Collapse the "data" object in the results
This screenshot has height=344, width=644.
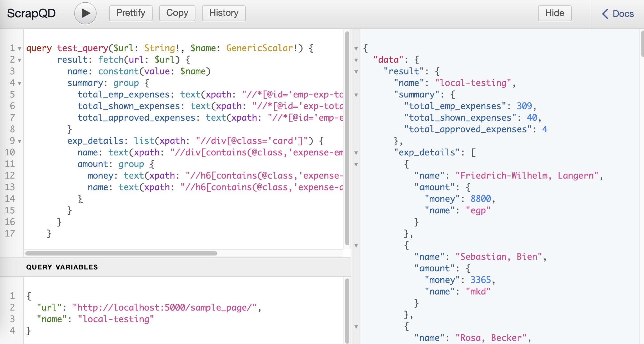356,60
